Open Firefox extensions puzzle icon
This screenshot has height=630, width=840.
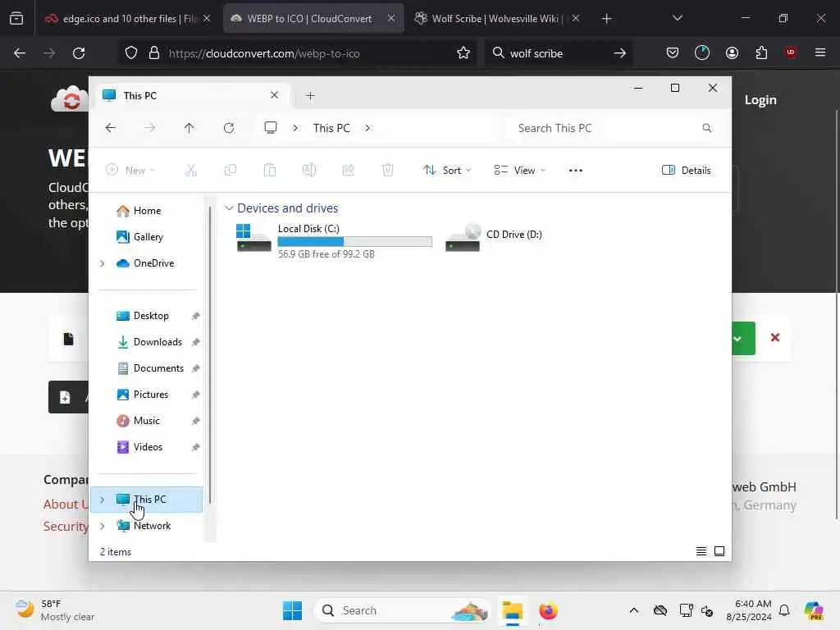(x=761, y=53)
